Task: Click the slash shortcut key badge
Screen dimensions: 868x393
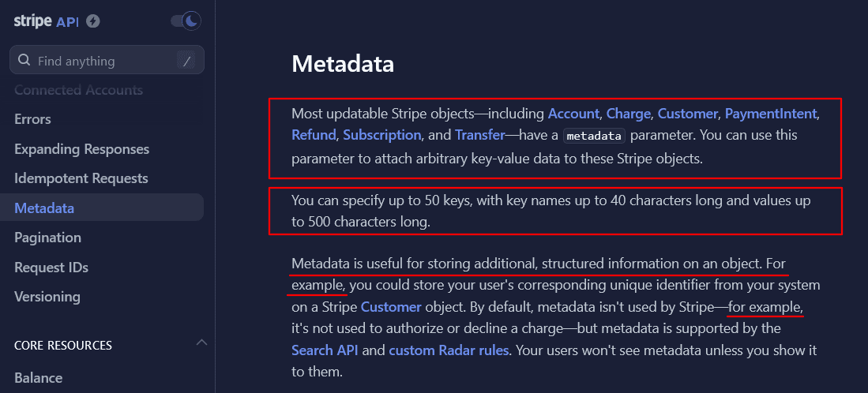Action: pos(186,61)
